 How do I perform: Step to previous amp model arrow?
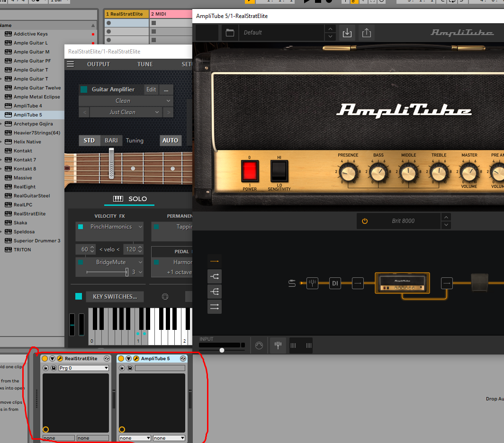[446, 217]
